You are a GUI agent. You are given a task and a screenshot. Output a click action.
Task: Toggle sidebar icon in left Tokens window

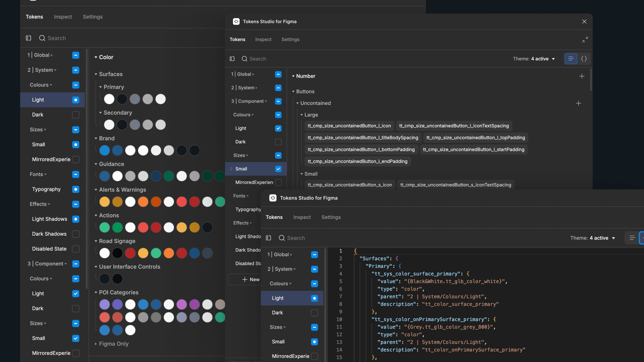29,38
